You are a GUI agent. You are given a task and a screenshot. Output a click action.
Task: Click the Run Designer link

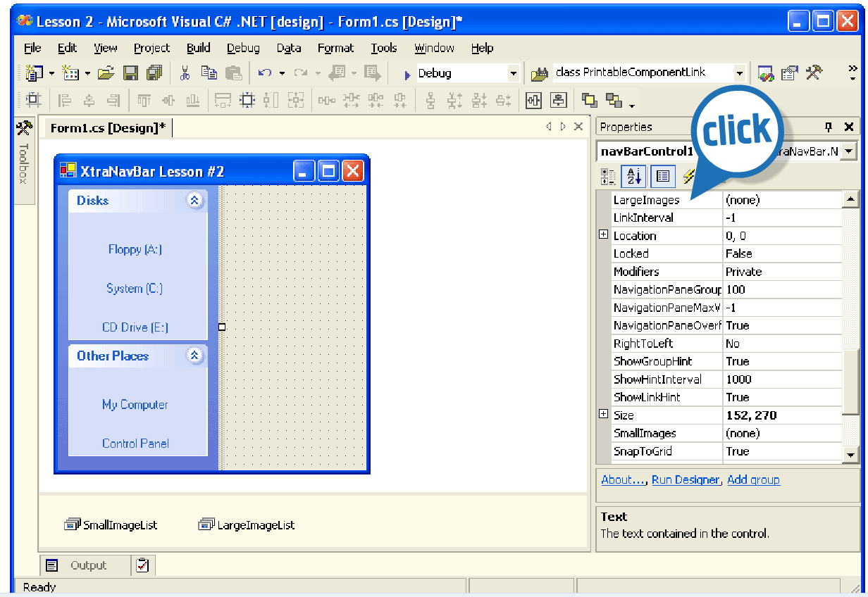coord(686,479)
